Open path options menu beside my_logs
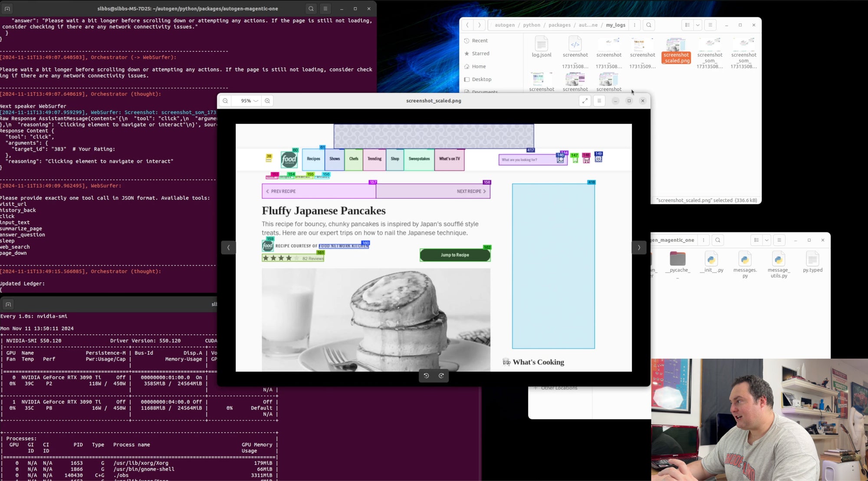The height and width of the screenshot is (481, 868). pyautogui.click(x=635, y=25)
